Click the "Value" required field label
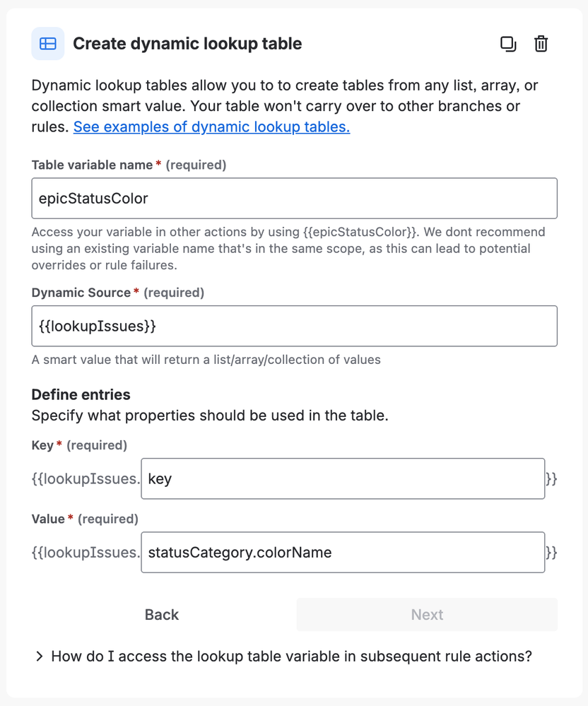588x706 pixels. coord(48,519)
